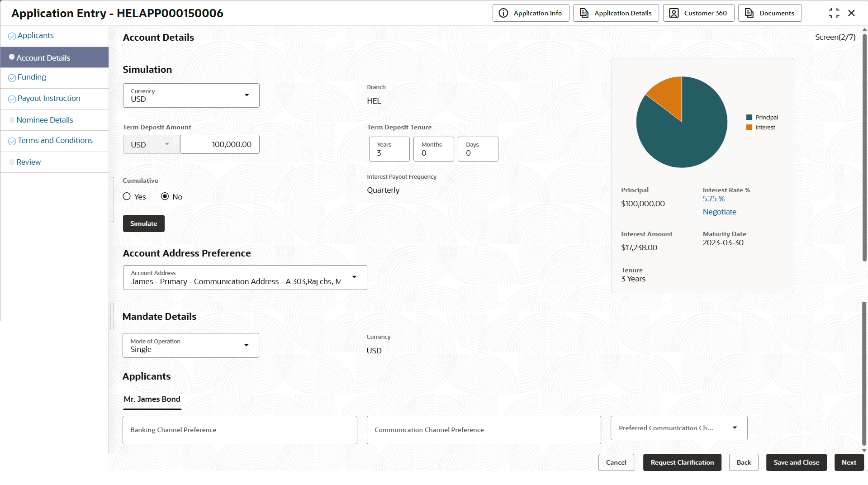Select No for Cumulative

tap(165, 196)
